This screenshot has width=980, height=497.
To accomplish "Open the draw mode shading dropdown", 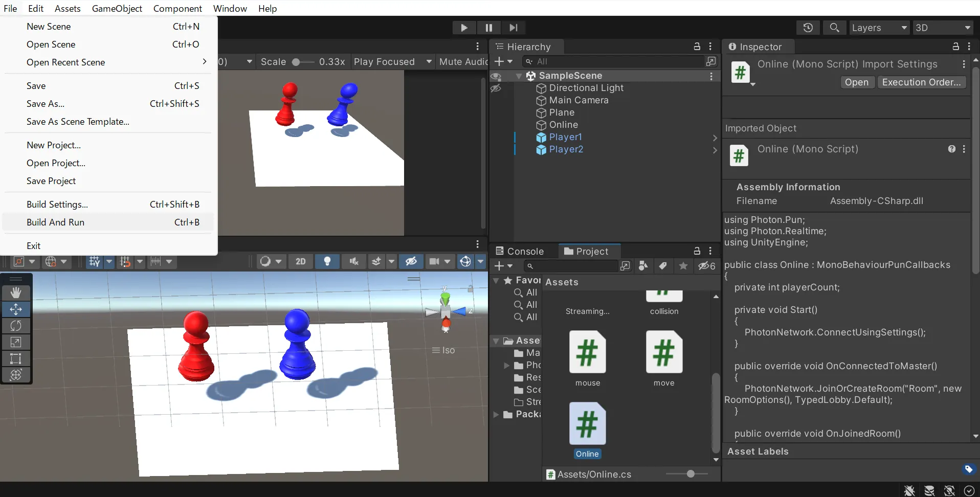I will (271, 261).
